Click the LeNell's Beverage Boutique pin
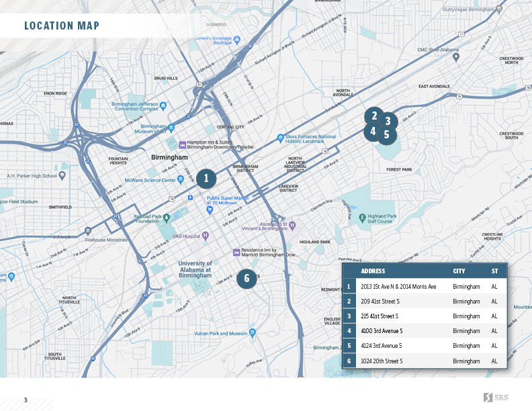532x411 pixels. (237, 40)
